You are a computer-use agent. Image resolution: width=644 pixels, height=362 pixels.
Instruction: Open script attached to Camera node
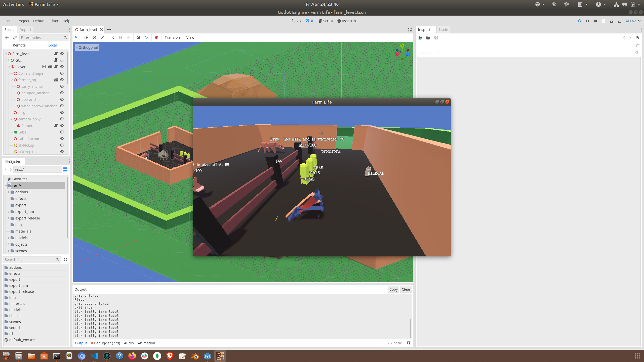[56, 126]
